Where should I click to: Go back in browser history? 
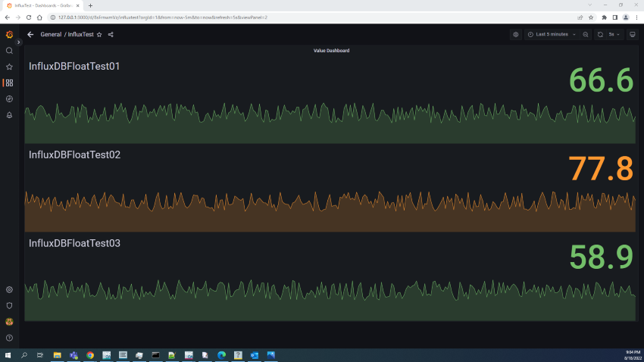[8, 17]
